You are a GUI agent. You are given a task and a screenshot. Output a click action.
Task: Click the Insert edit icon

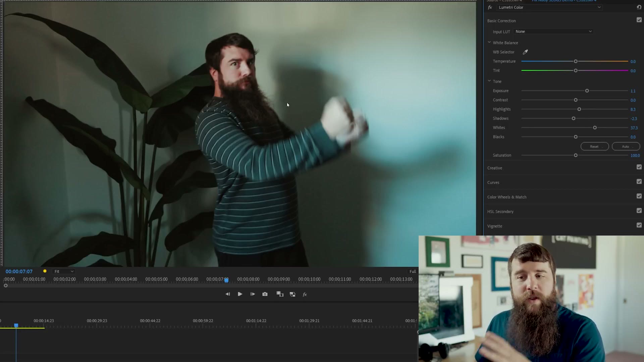(x=280, y=294)
